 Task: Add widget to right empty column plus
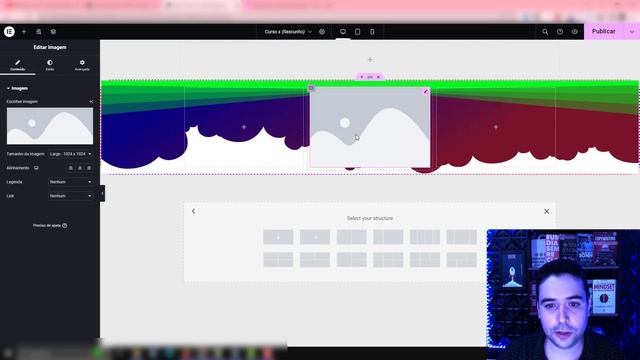pyautogui.click(x=496, y=127)
